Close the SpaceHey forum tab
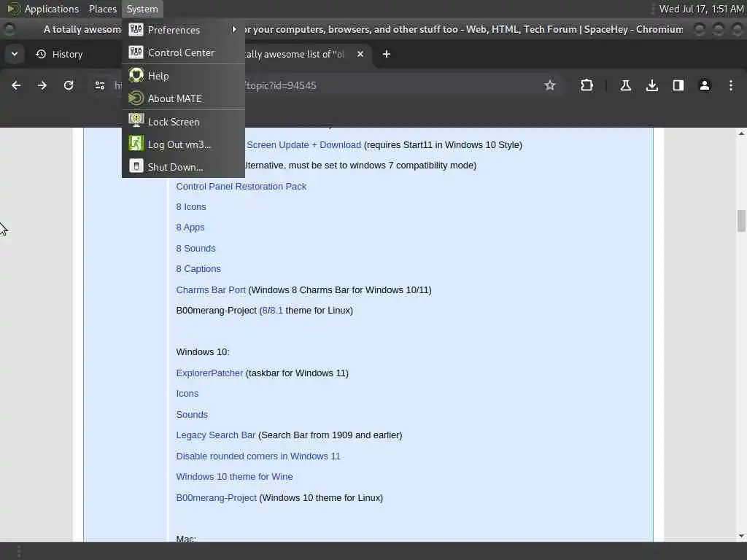This screenshot has width=747, height=560. click(x=360, y=54)
